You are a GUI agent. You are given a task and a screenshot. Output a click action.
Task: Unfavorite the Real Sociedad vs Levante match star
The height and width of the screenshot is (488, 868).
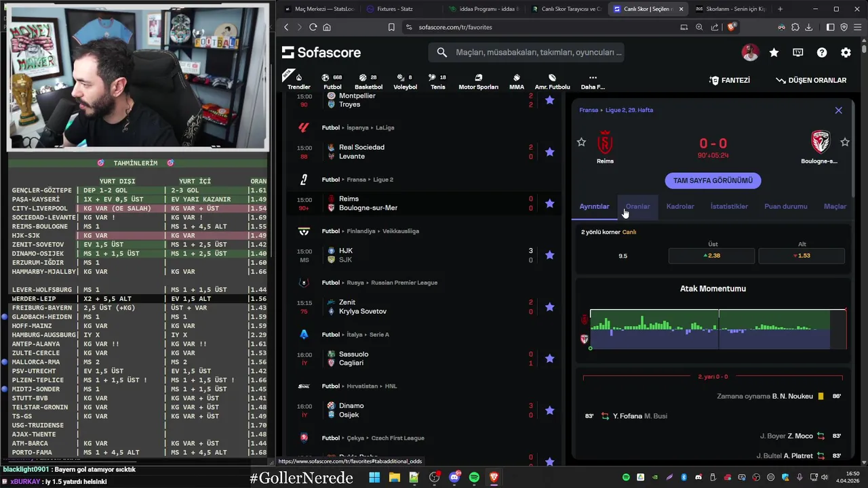(550, 152)
